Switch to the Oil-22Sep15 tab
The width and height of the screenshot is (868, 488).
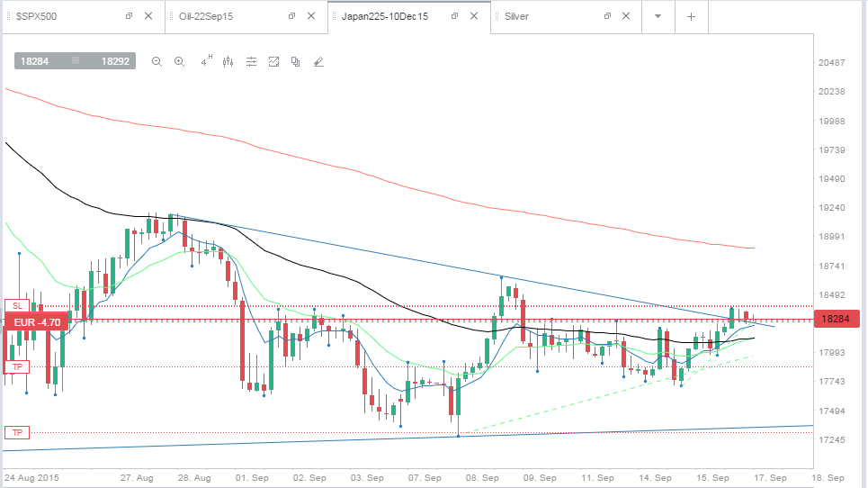coord(206,16)
